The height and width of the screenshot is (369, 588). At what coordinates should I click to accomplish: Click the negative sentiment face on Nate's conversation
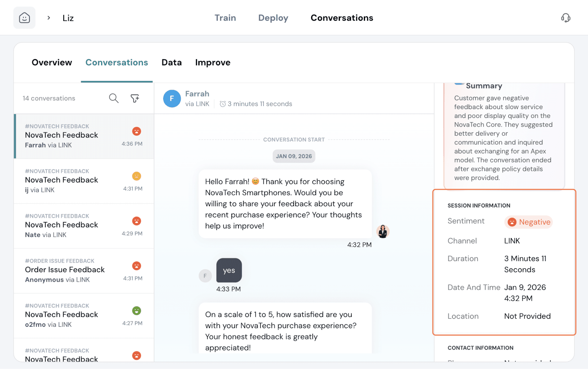(136, 221)
